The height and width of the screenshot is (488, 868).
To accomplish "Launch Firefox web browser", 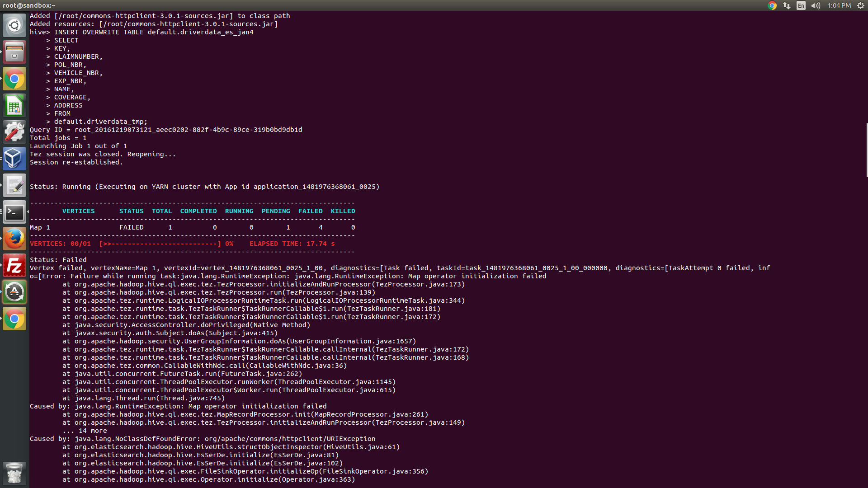I will coord(14,239).
